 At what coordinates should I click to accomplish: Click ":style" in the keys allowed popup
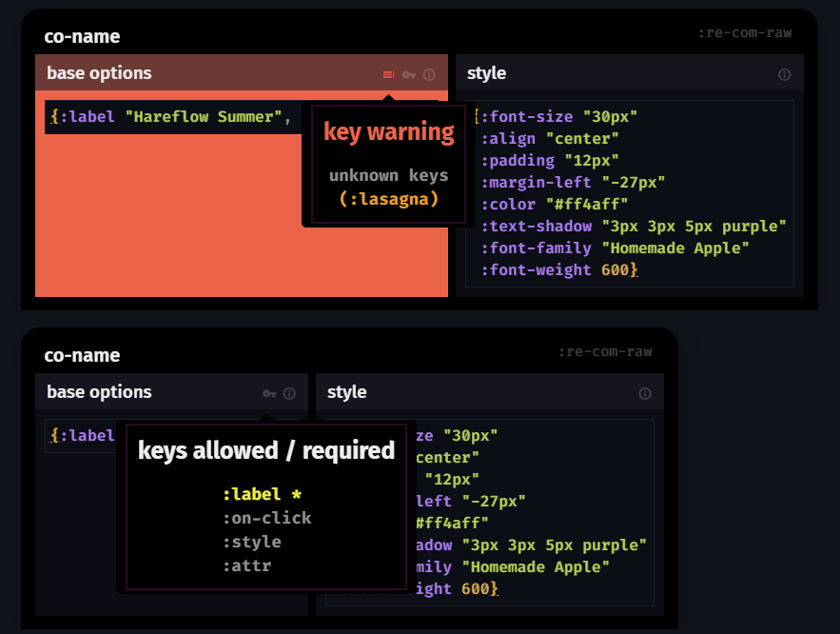[252, 542]
